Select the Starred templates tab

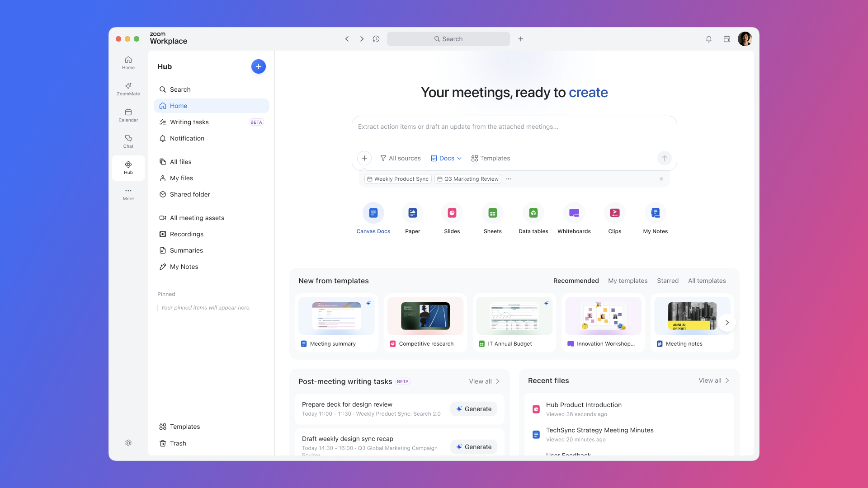click(x=668, y=281)
